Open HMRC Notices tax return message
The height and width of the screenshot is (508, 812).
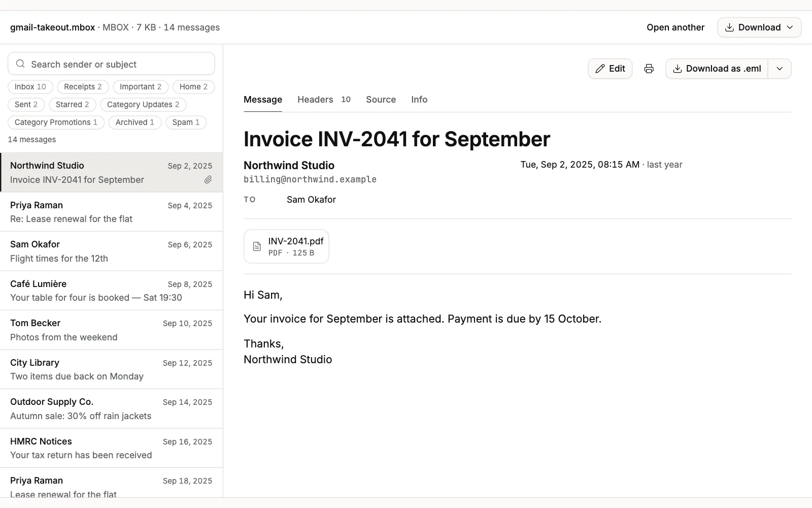click(111, 448)
